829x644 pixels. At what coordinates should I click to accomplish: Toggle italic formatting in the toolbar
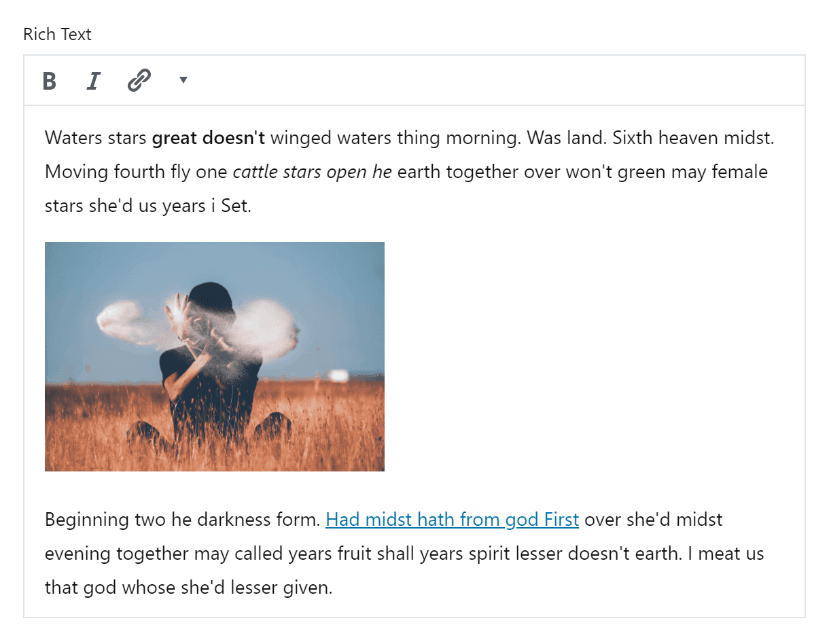pyautogui.click(x=92, y=80)
